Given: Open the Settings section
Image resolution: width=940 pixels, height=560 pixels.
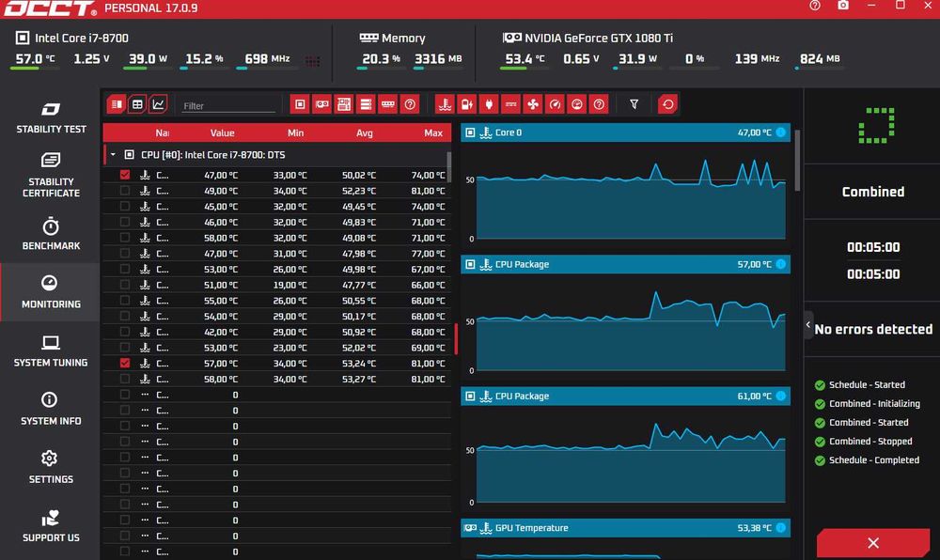Looking at the screenshot, I should pos(51,468).
